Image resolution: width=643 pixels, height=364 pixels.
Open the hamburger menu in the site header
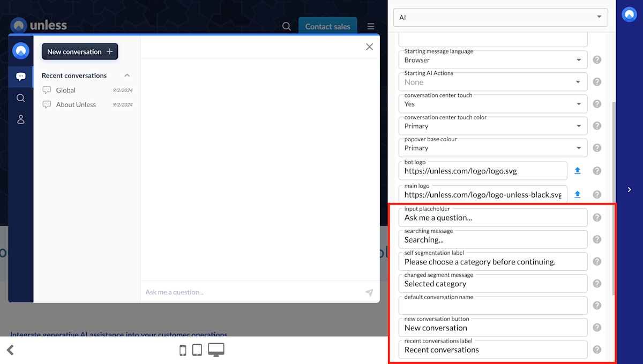[x=370, y=26]
